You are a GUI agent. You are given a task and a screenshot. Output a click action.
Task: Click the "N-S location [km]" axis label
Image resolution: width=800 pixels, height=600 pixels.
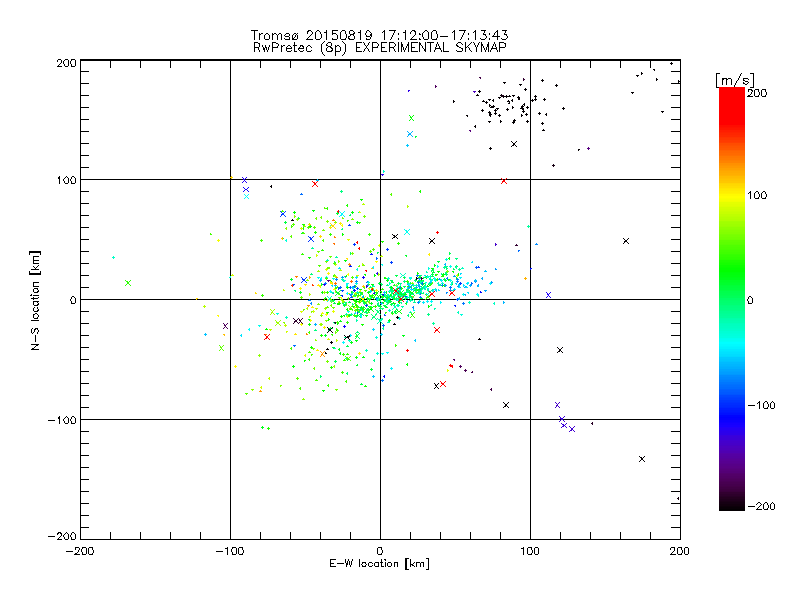[x=35, y=300]
